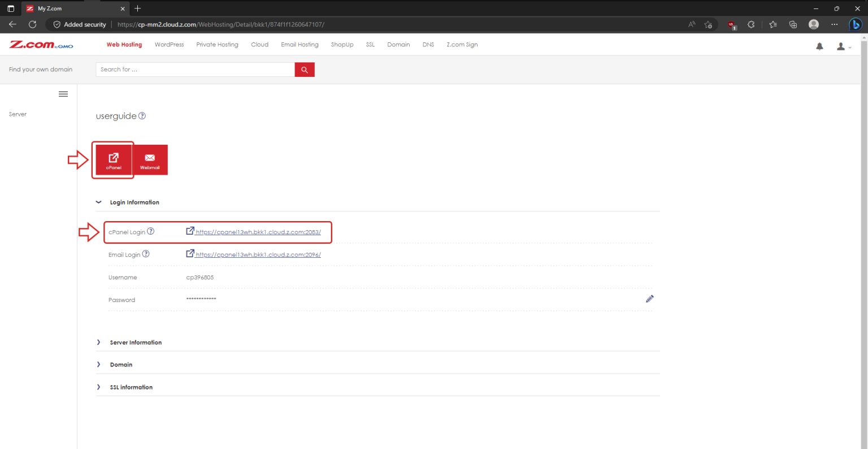
Task: Edit password with the pencil icon
Action: click(650, 299)
